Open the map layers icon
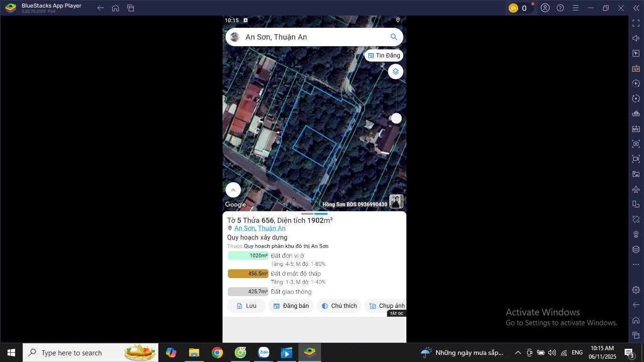This screenshot has height=362, width=644. click(396, 72)
